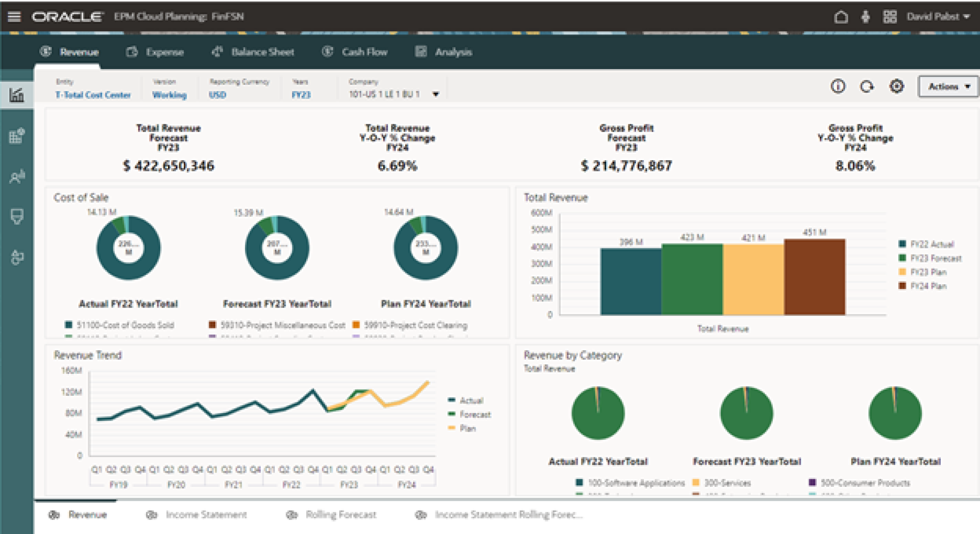Viewport: 980px width, 534px height.
Task: Select the people trend icon in sidebar
Action: tap(17, 176)
